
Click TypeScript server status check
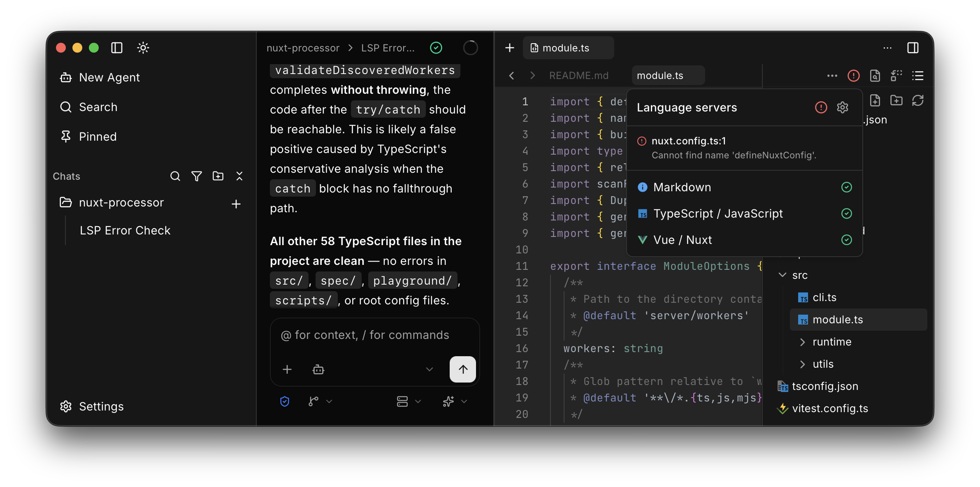847,213
